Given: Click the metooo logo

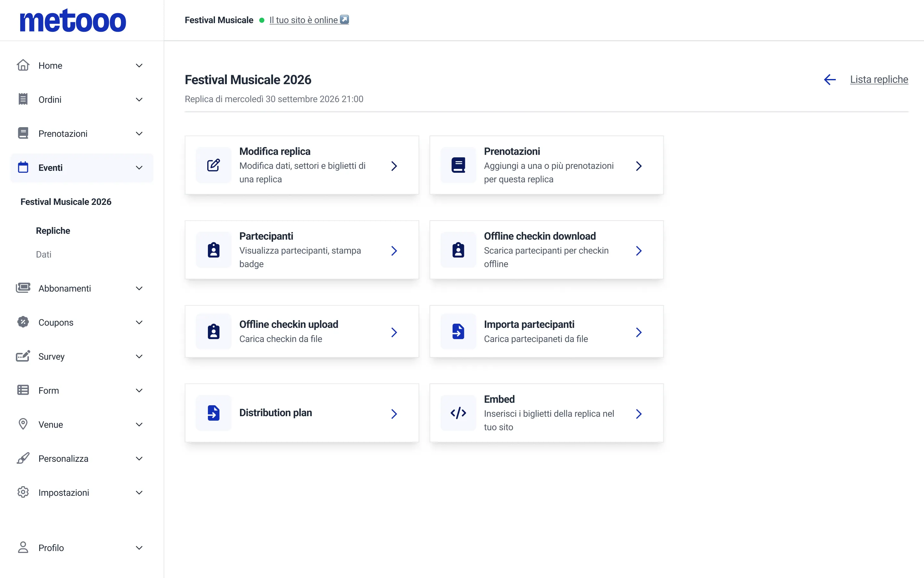Looking at the screenshot, I should click(73, 20).
